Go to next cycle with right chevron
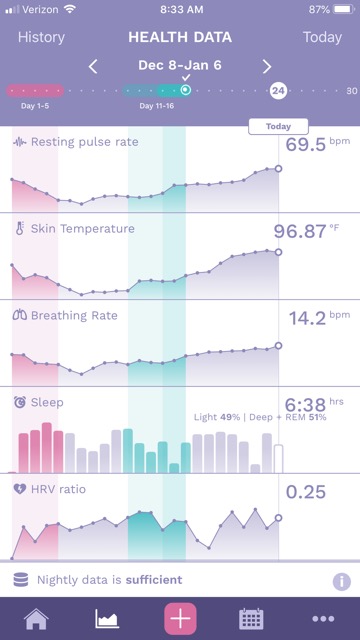 [x=267, y=66]
